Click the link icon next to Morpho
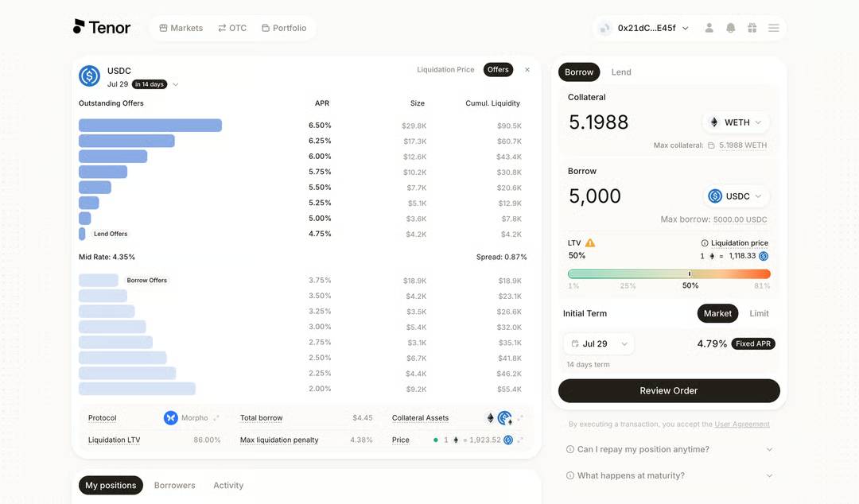The height and width of the screenshot is (504, 859). (216, 418)
